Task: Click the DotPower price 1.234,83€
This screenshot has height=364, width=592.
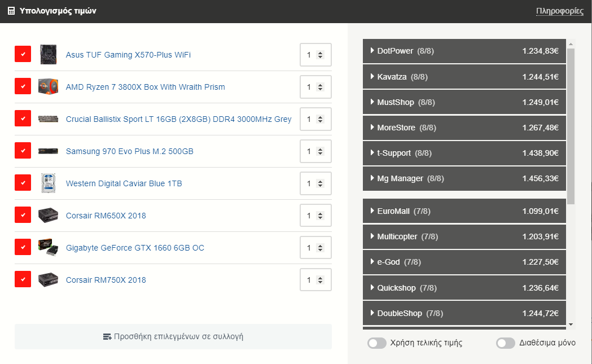Action: pyautogui.click(x=540, y=51)
